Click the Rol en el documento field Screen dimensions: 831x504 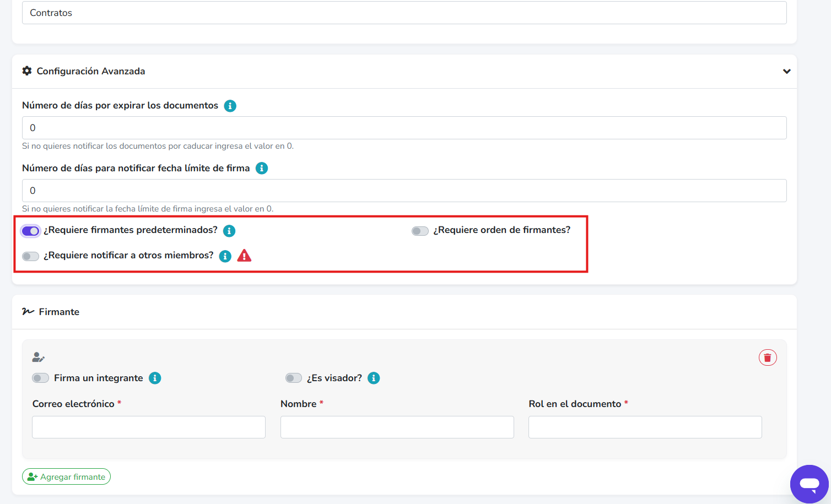[645, 427]
